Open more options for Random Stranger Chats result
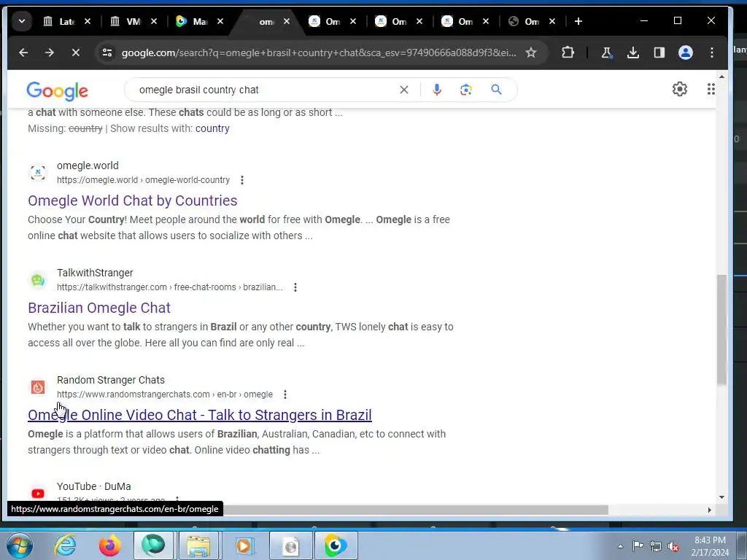Viewport: 747px width, 560px height. tap(285, 394)
